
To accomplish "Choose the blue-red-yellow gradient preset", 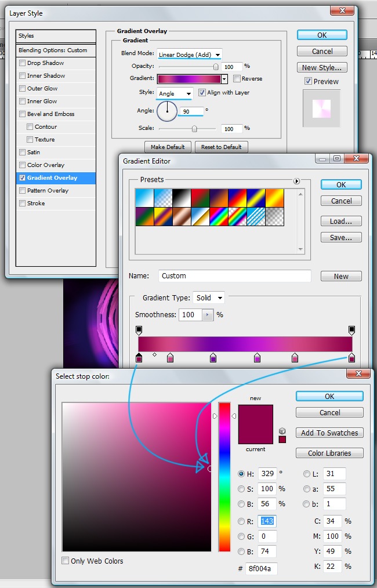I will tap(237, 198).
